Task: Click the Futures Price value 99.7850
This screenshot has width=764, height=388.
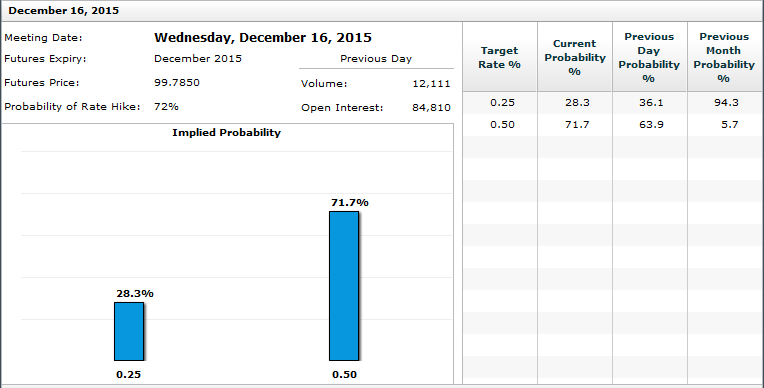Action: (177, 82)
